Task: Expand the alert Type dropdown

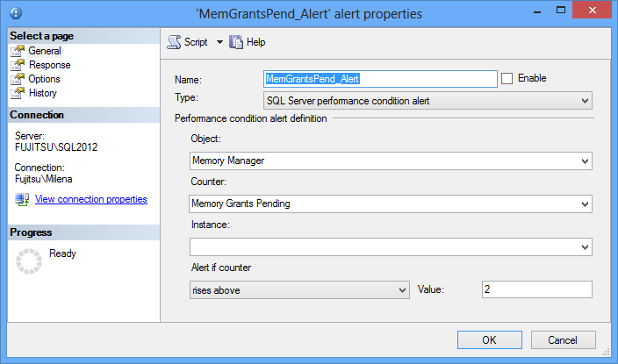Action: [586, 101]
